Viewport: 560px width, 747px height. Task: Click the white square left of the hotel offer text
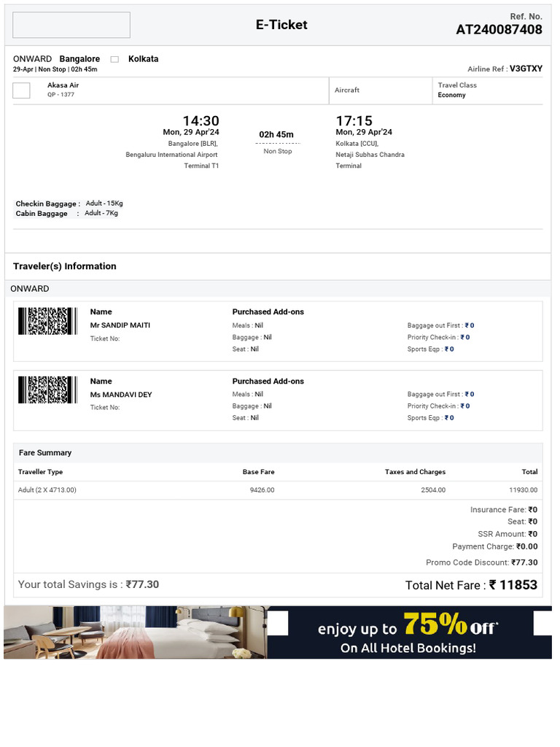(x=279, y=623)
